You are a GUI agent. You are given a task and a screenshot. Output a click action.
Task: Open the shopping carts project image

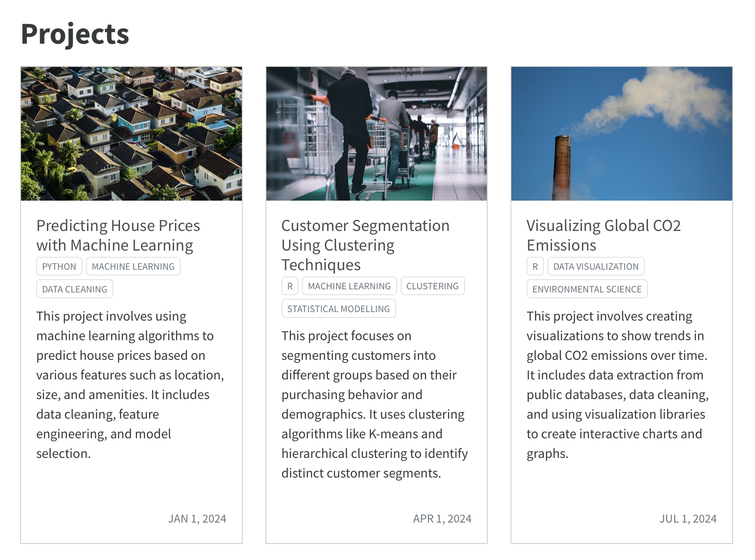pyautogui.click(x=376, y=134)
